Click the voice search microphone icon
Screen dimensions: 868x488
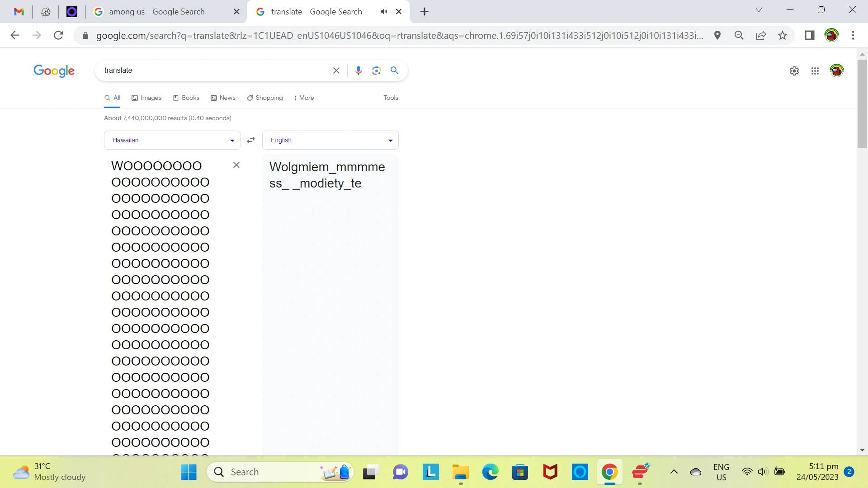[359, 70]
